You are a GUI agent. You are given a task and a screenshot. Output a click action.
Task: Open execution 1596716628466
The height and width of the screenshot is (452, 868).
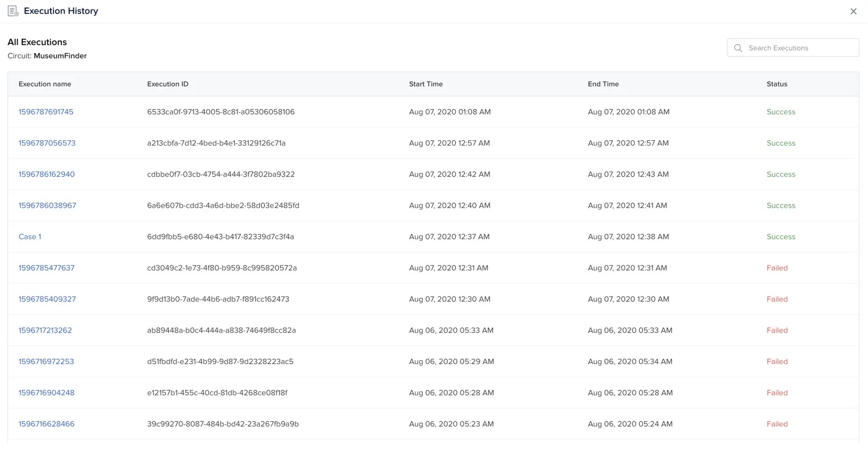pyautogui.click(x=47, y=424)
